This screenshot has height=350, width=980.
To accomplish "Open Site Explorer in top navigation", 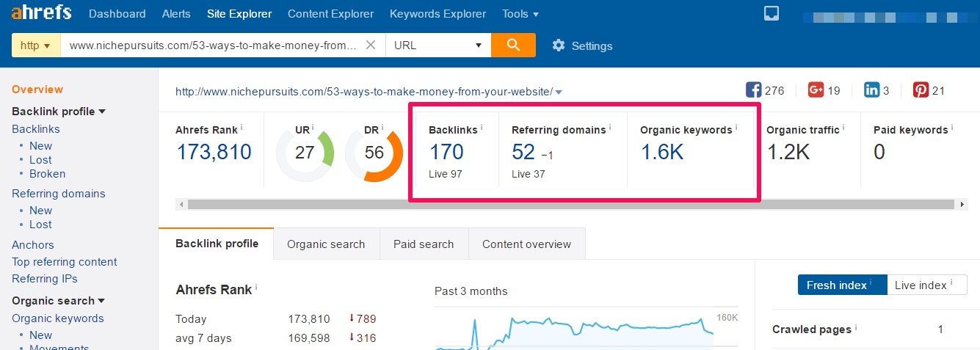I will point(239,13).
